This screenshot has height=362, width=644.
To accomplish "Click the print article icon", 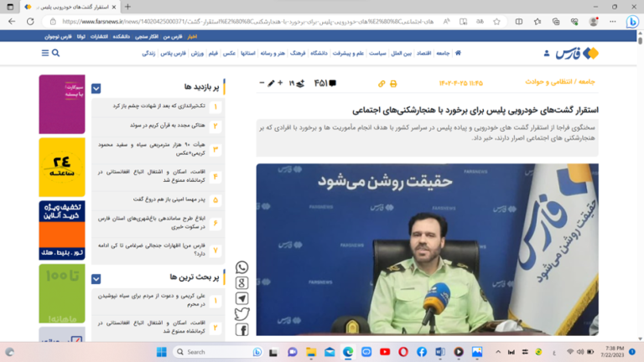I will pos(393,84).
